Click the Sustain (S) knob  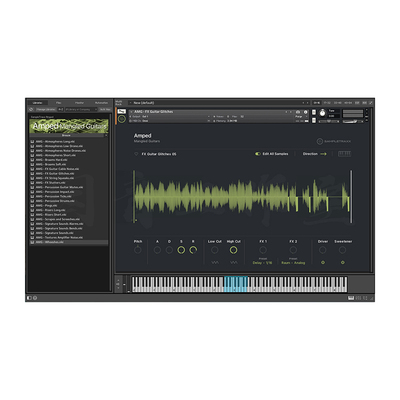click(181, 250)
